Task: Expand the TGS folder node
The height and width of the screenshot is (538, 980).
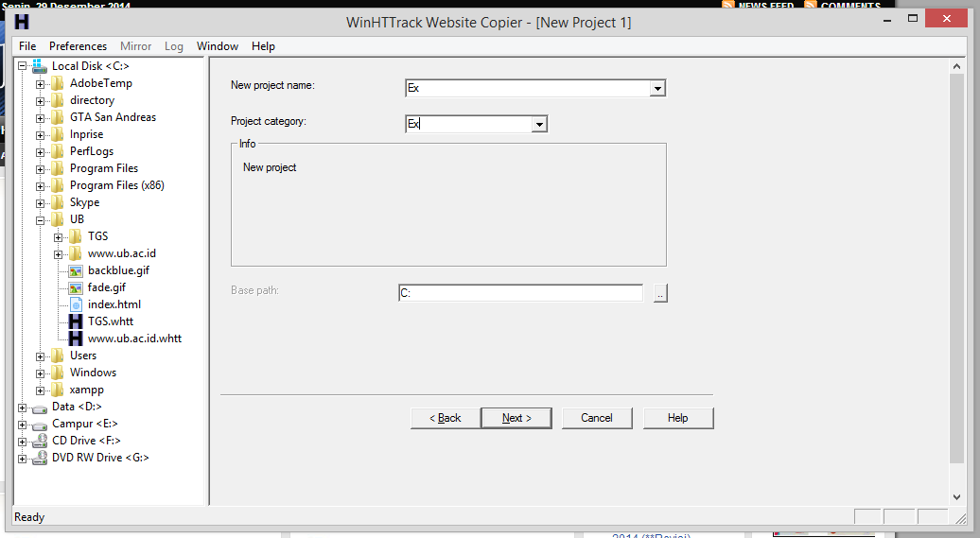Action: point(58,237)
